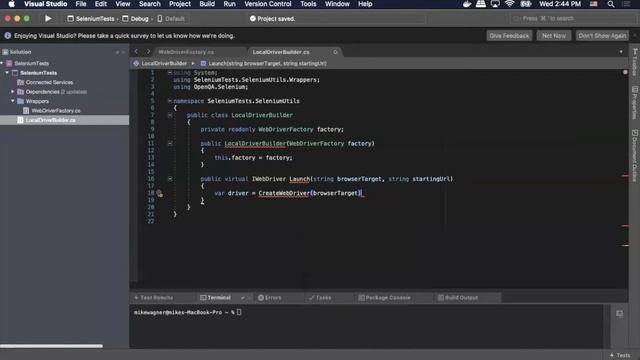Open the Errors pad
Image resolution: width=640 pixels, height=360 pixels.
(x=269, y=298)
